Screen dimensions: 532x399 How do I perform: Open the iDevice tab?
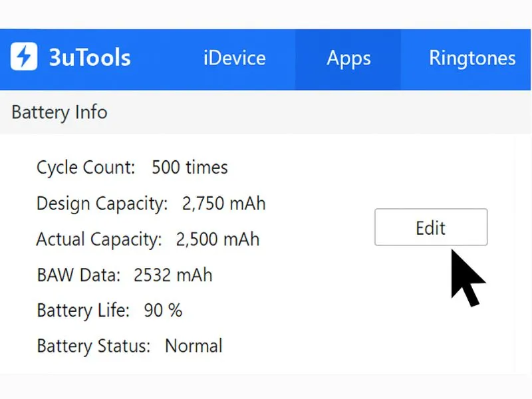click(x=235, y=58)
